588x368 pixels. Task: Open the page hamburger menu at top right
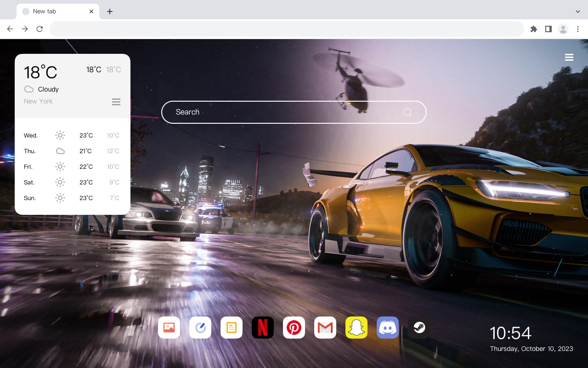coord(569,57)
